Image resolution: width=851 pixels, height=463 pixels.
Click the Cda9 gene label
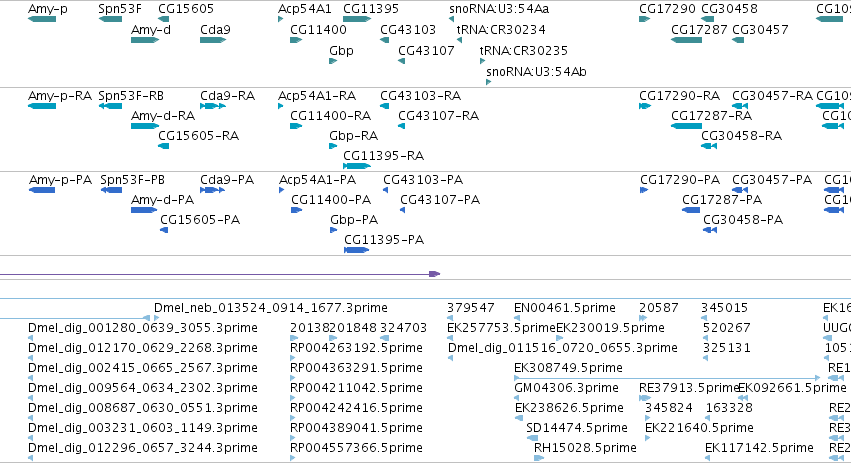point(215,30)
